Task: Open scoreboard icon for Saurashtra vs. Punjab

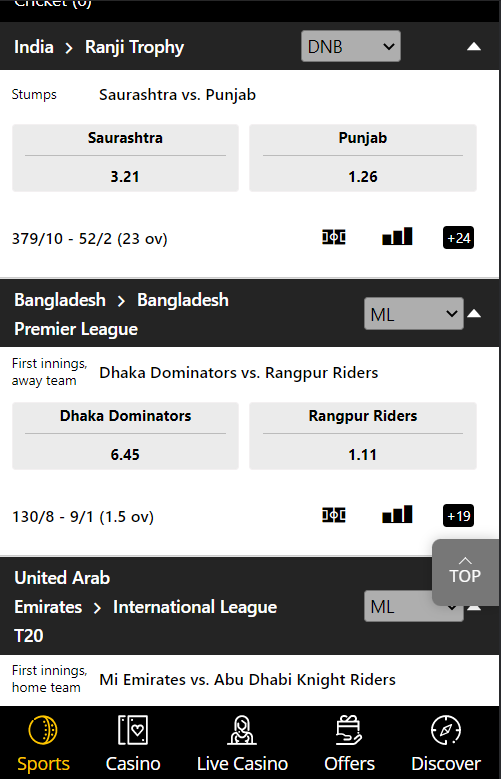Action: point(334,237)
